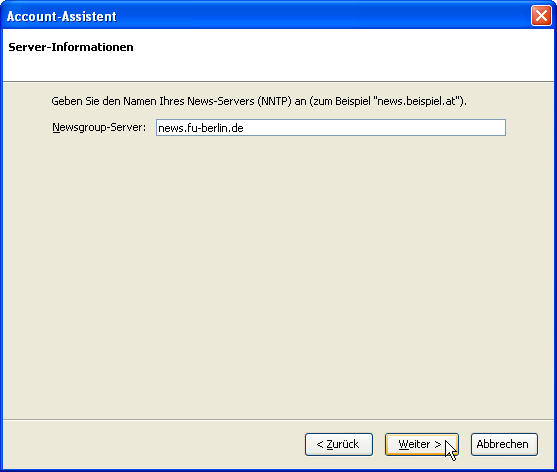Click the Account-Assistent title bar
This screenshot has height=472, width=557.
coord(266,16)
